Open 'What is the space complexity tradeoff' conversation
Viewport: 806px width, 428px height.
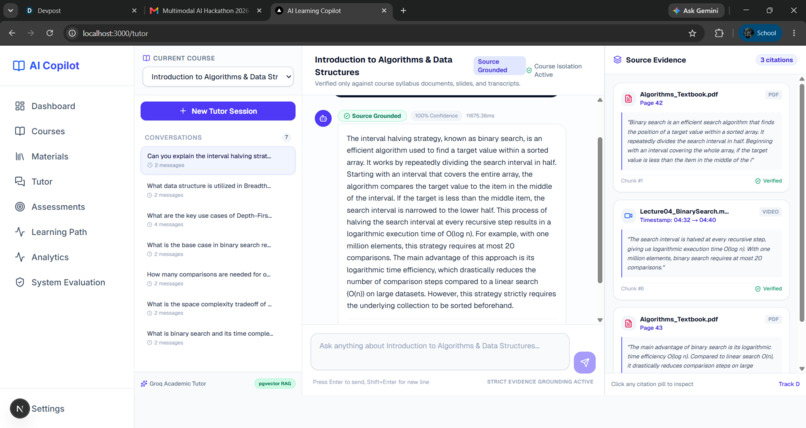[218, 308]
